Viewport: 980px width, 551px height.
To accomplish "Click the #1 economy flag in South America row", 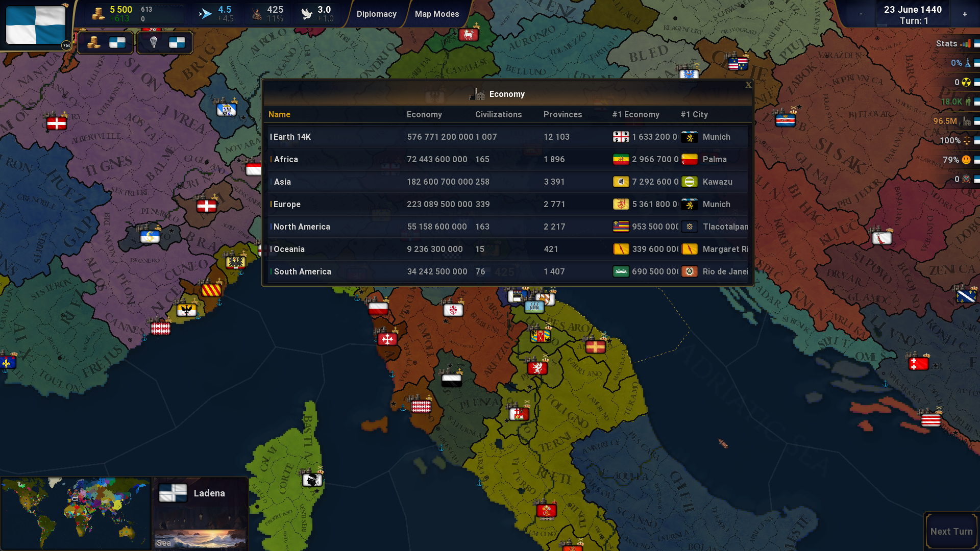I will [x=621, y=271].
